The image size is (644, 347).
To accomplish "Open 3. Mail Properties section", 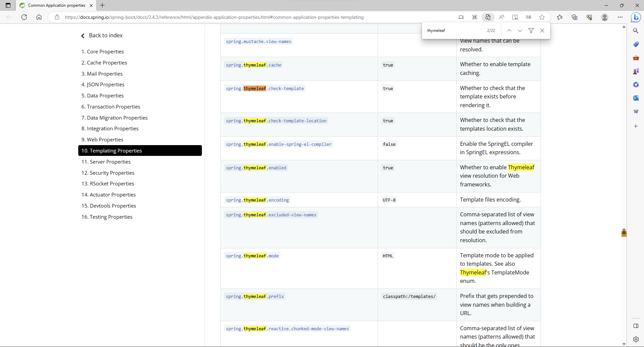I will [102, 74].
